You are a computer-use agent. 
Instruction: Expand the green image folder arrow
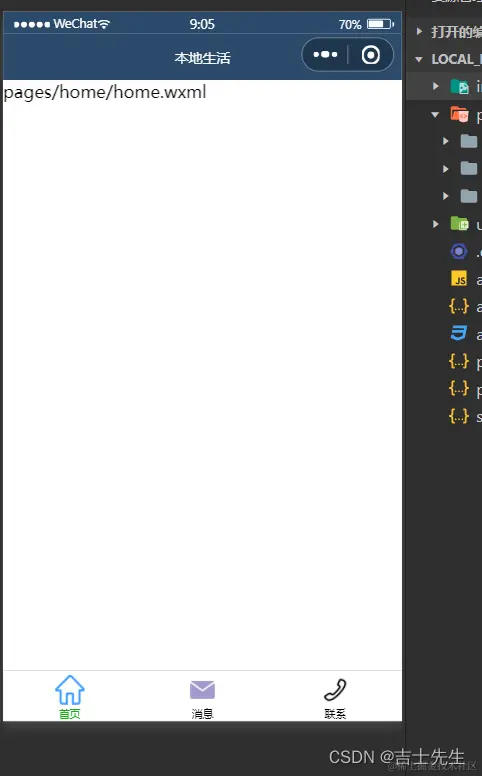[x=435, y=86]
